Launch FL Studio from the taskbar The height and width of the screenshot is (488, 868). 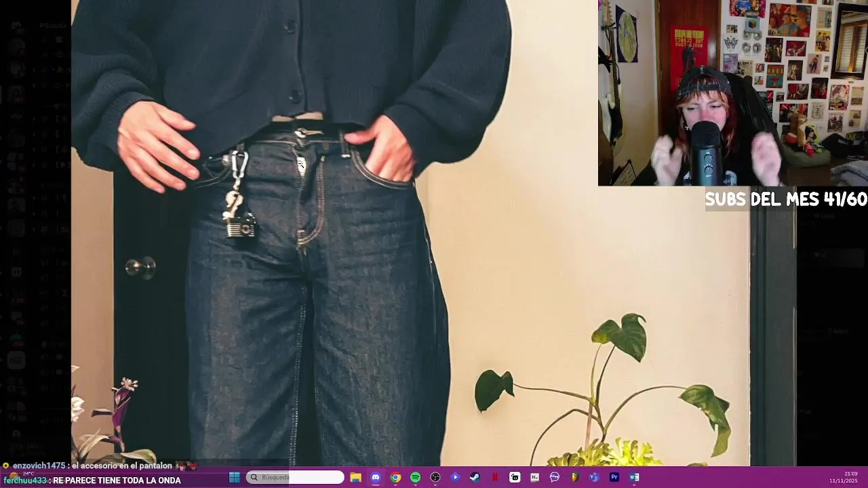[574, 477]
